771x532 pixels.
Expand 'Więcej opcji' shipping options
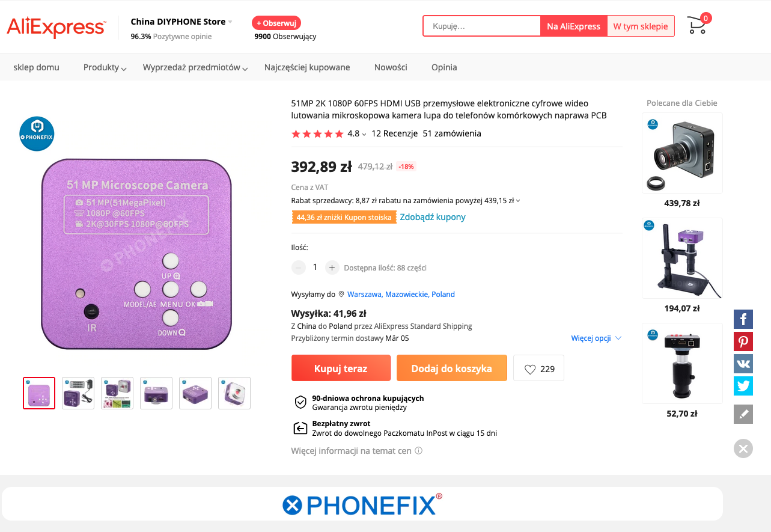(596, 338)
